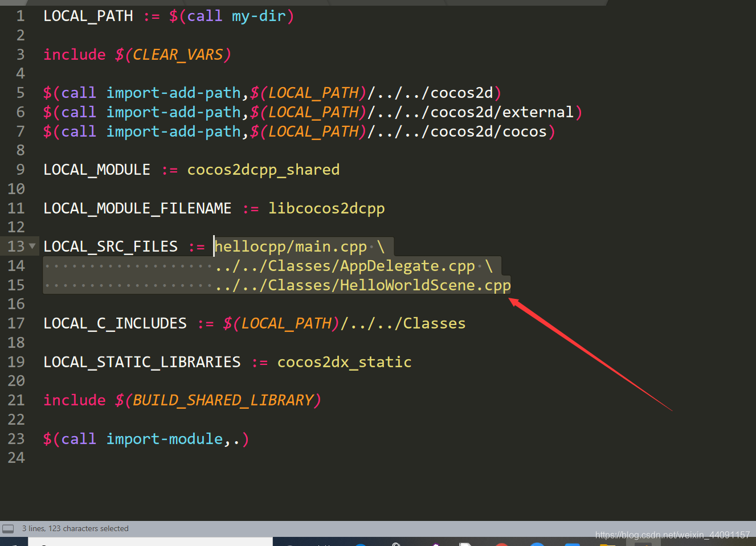Image resolution: width=756 pixels, height=546 pixels.
Task: Collapse the fold arrow beside line 13
Action: click(32, 246)
